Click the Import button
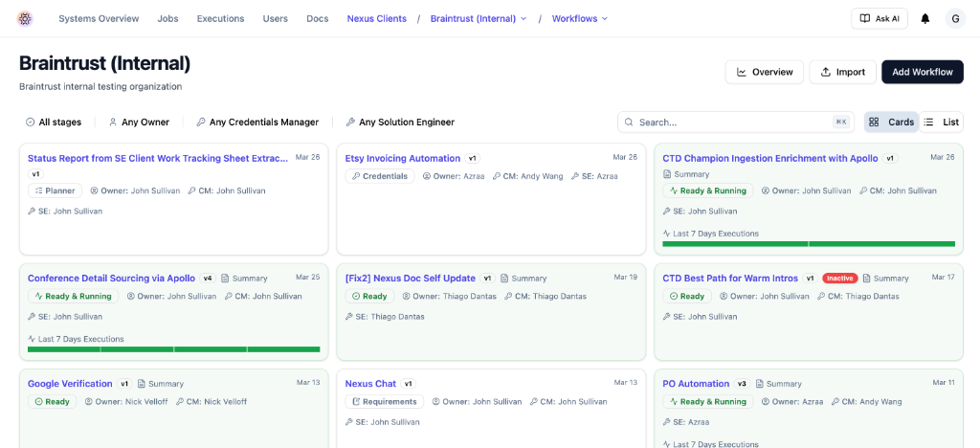This screenshot has width=980, height=448. [842, 72]
